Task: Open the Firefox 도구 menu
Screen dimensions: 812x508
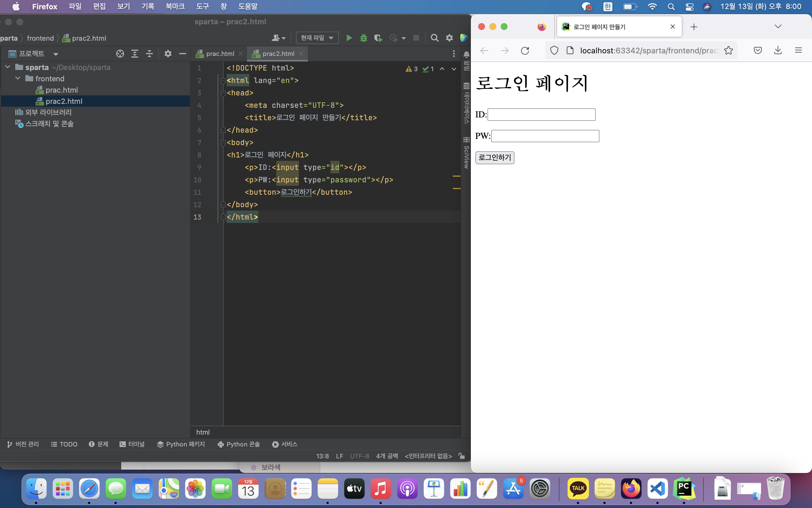Action: pos(202,6)
